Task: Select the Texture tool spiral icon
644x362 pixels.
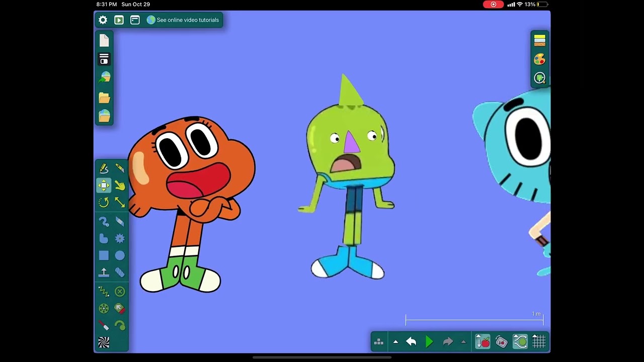Action: 104,343
